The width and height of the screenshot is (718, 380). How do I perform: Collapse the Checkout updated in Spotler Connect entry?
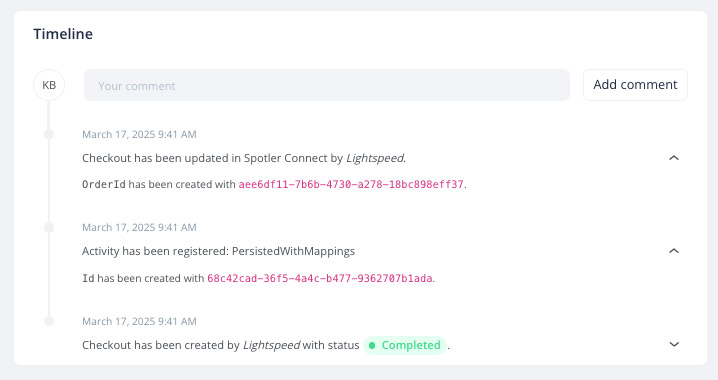(x=674, y=158)
